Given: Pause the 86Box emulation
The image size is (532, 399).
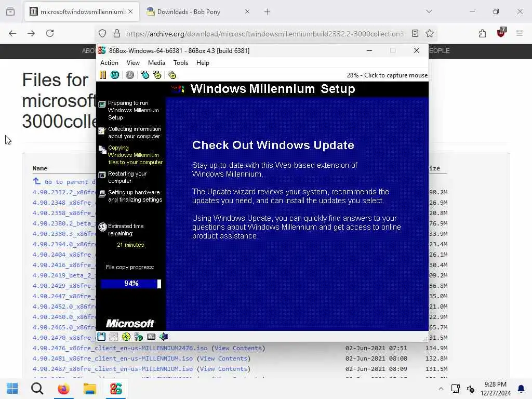Looking at the screenshot, I should (x=103, y=75).
